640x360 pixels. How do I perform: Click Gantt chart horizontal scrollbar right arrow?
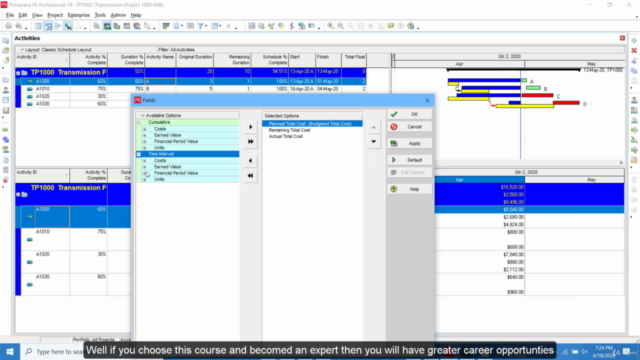[621, 162]
